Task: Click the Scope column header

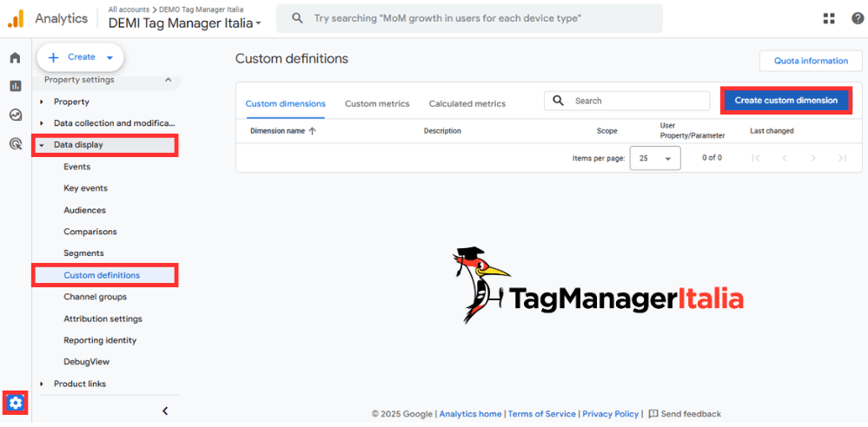Action: tap(606, 131)
